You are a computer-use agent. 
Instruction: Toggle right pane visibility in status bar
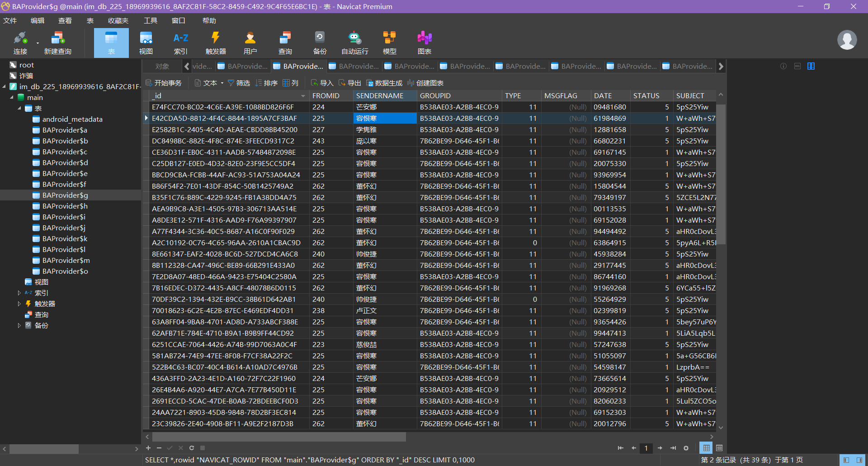859,460
